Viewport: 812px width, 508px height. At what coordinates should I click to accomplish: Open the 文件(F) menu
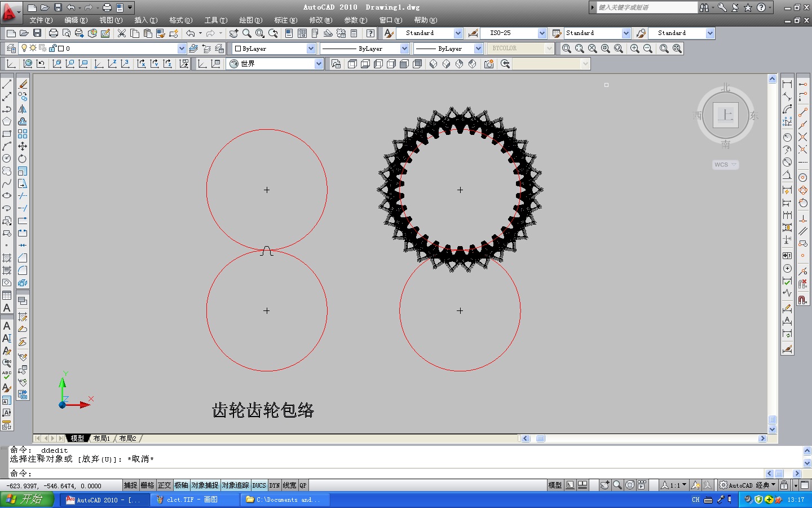[x=41, y=20]
